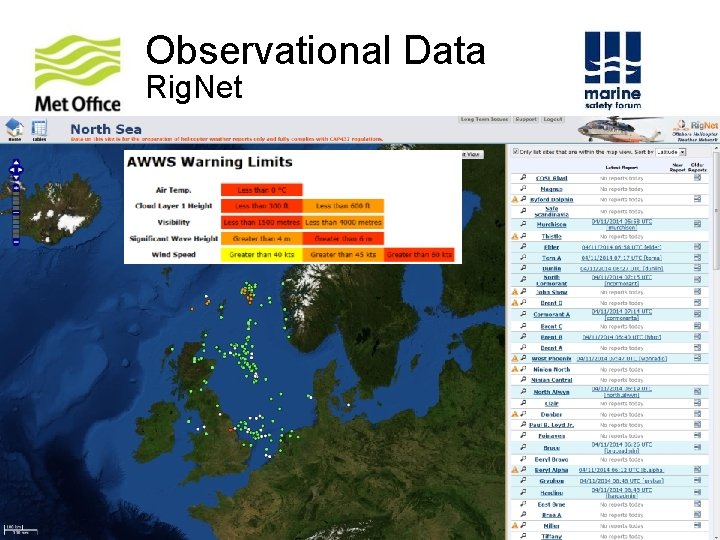The image size is (720, 540).
Task: Toggle 'Only list sites within the map view' checkbox
Action: tap(515, 152)
